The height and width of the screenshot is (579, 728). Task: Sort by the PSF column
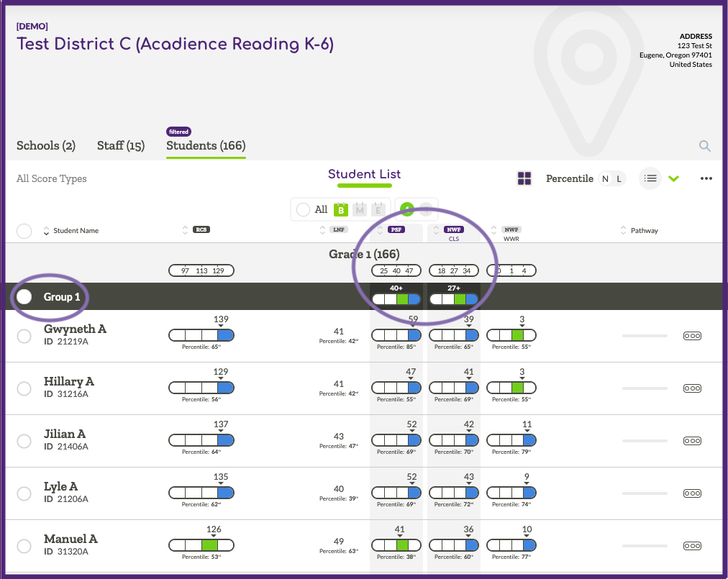pos(379,231)
